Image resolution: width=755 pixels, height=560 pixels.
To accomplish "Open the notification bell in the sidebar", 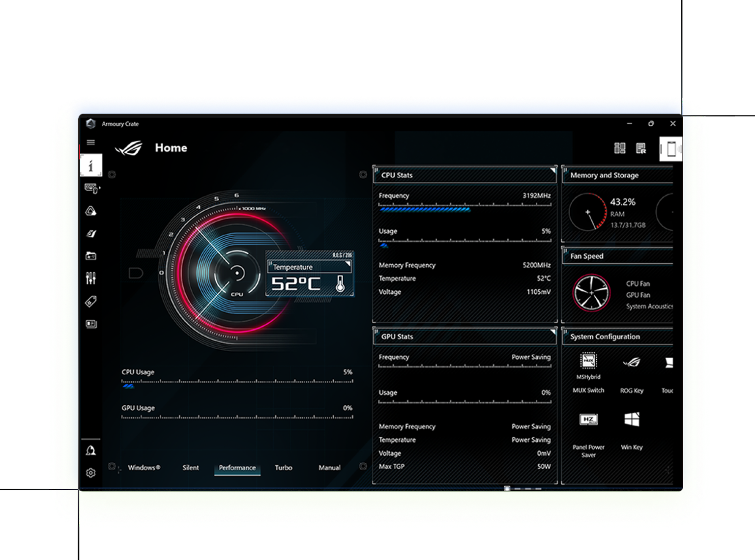I will point(91,450).
